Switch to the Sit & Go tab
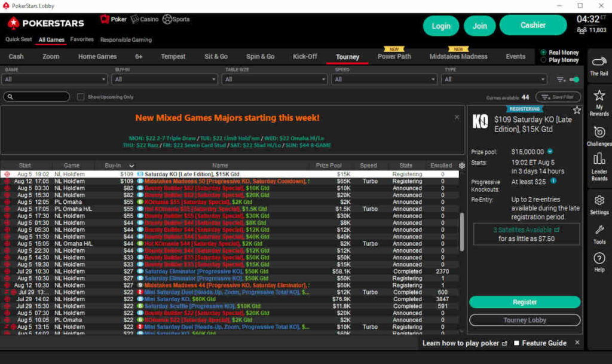Viewport: 612px width, 364px height. tap(216, 57)
